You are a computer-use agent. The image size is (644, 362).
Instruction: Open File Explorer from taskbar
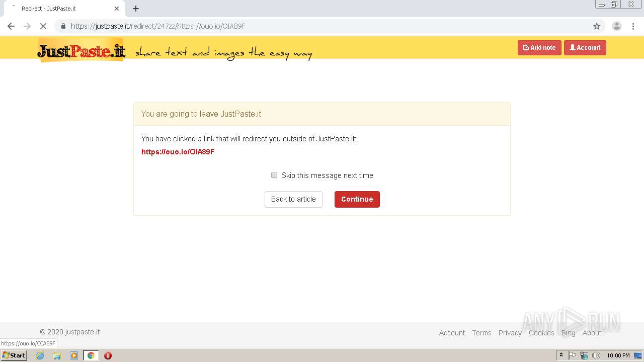pyautogui.click(x=57, y=355)
